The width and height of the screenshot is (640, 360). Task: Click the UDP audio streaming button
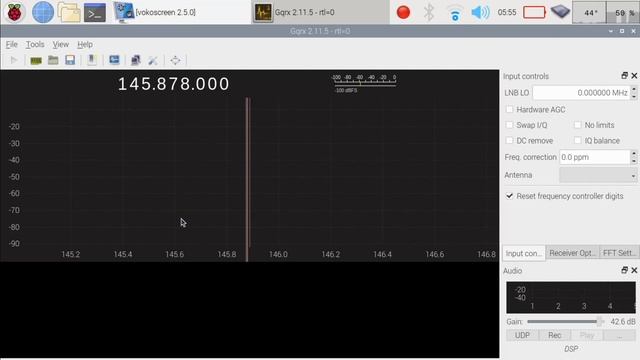[522, 335]
